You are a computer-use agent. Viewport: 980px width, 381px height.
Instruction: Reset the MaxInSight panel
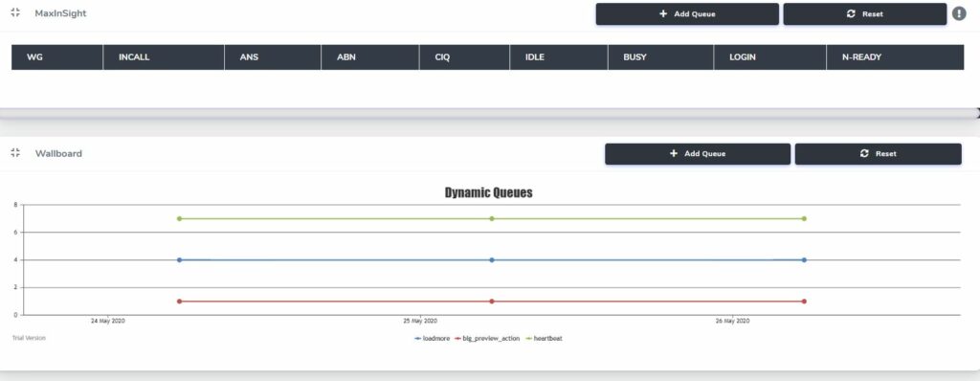[x=865, y=13]
